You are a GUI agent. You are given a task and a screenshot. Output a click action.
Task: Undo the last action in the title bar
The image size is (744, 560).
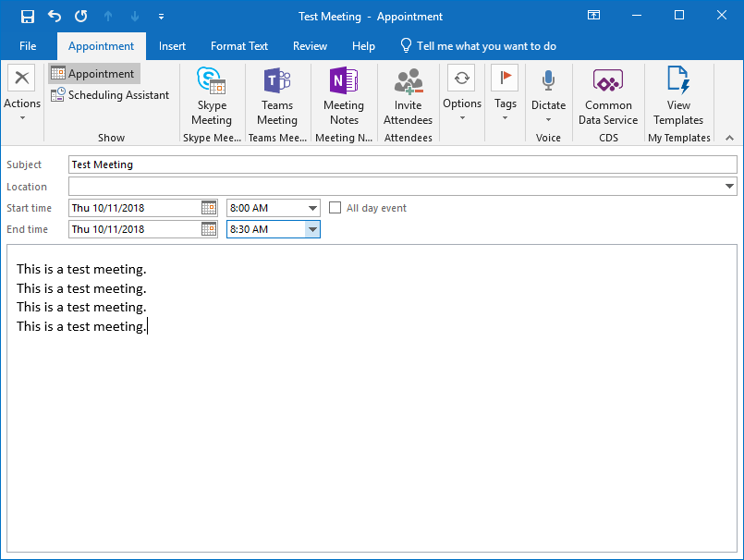pos(55,17)
